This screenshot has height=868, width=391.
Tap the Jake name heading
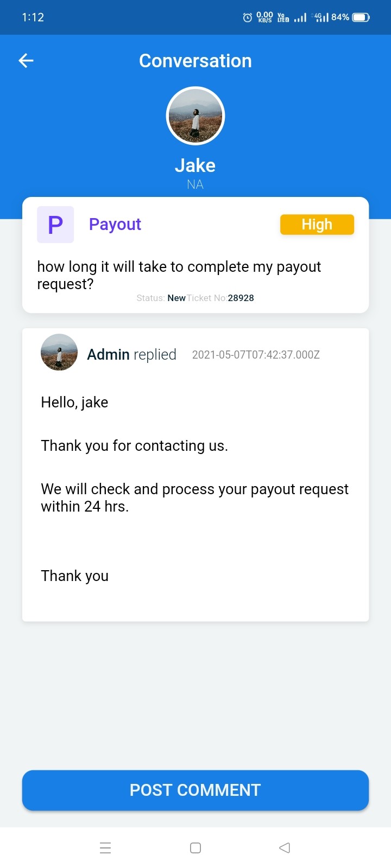(x=195, y=165)
